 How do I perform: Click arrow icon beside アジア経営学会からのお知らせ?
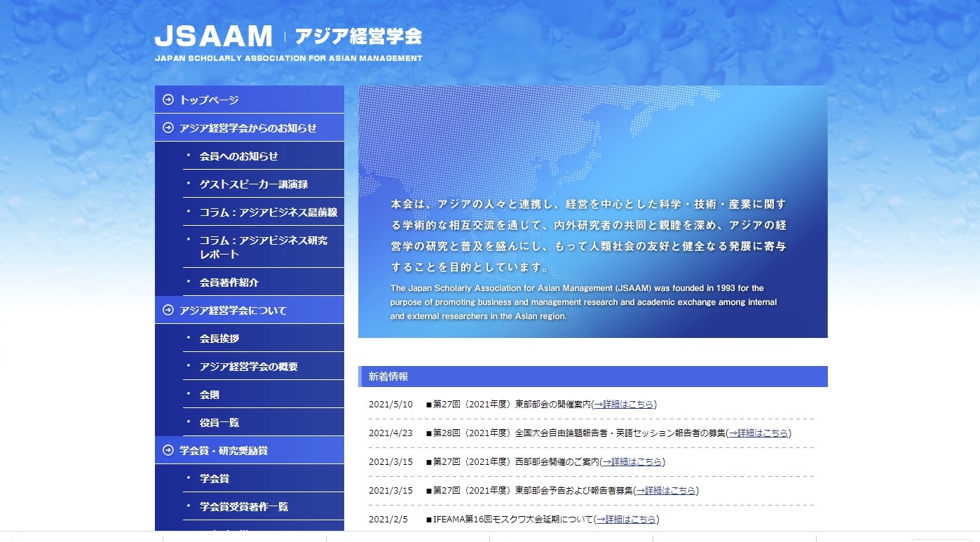[168, 128]
